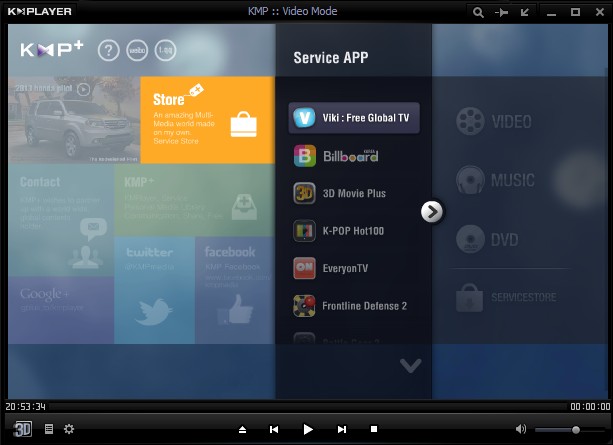613x445 pixels.
Task: Click the compact mode arrow icon
Action: 525,12
